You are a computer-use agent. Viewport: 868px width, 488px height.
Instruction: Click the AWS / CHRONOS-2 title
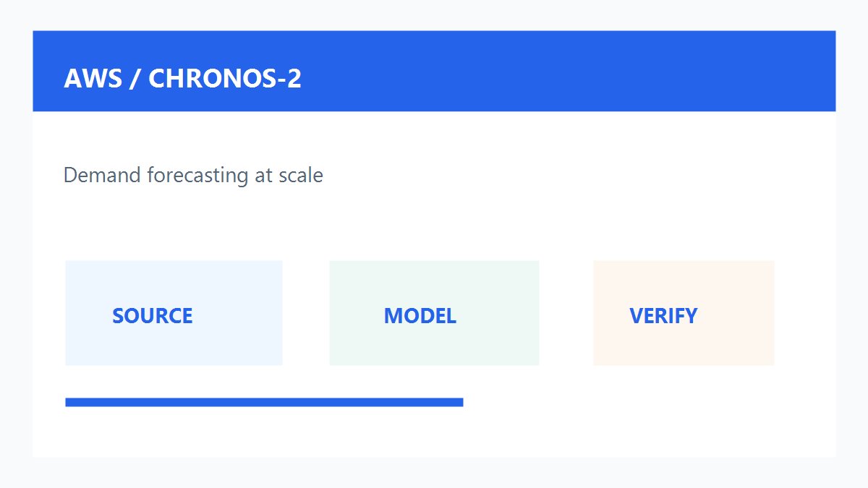click(182, 78)
